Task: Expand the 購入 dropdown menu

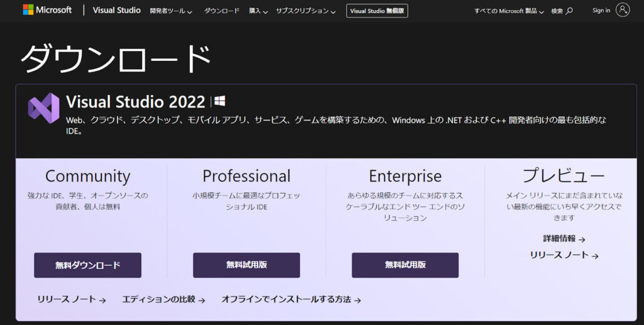Action: [x=258, y=11]
